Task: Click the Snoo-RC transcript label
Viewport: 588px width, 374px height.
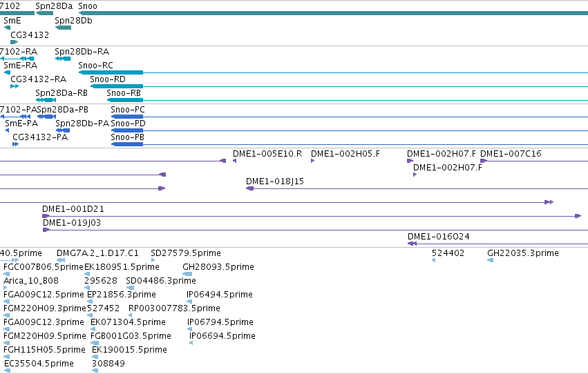Action: [x=95, y=65]
